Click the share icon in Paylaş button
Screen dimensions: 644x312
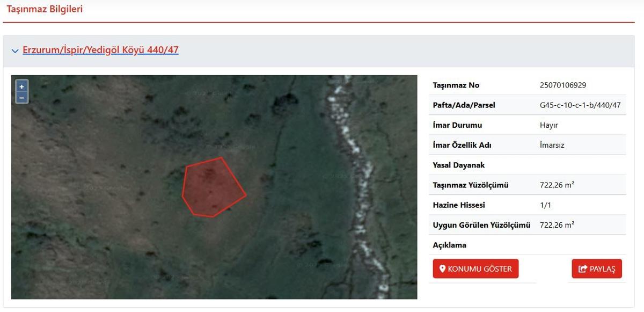coord(582,269)
